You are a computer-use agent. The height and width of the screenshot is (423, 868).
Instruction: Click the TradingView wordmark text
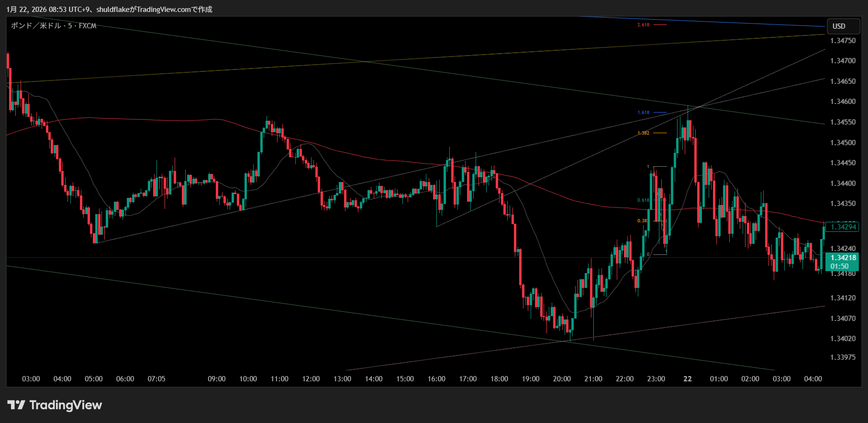point(66,405)
